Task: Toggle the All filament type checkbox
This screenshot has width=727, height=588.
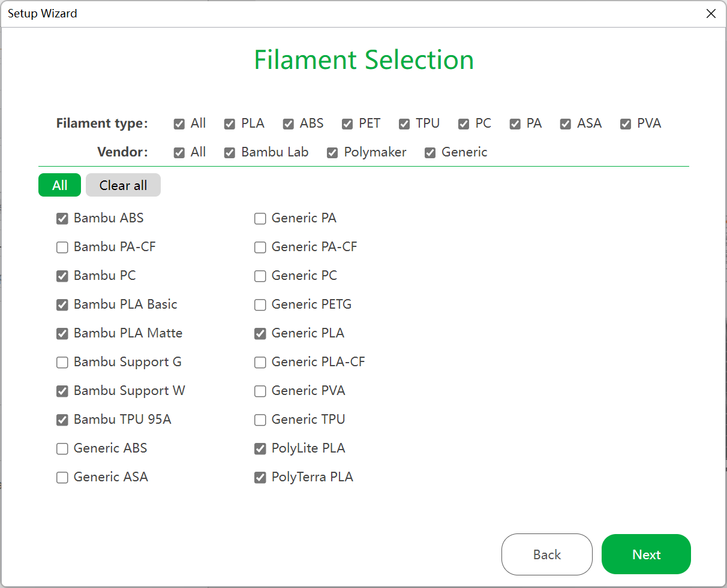Action: [x=179, y=124]
